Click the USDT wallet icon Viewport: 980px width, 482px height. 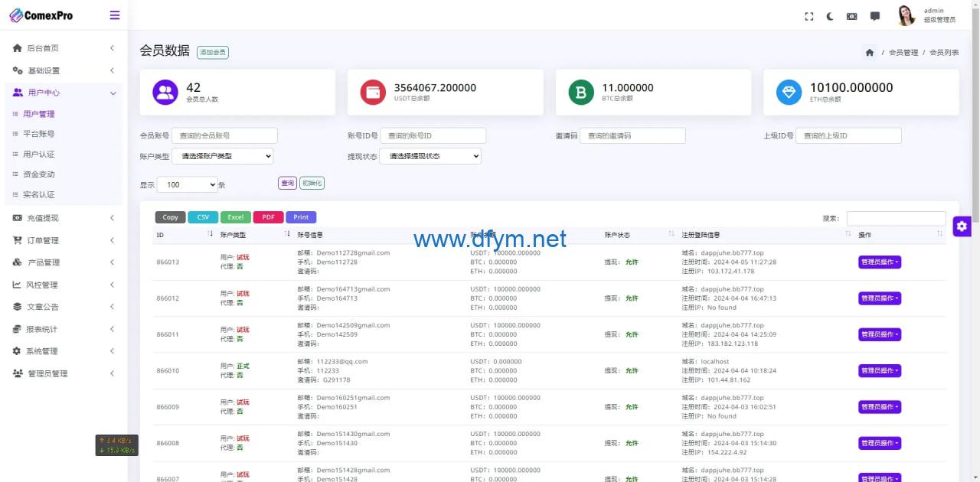click(373, 92)
